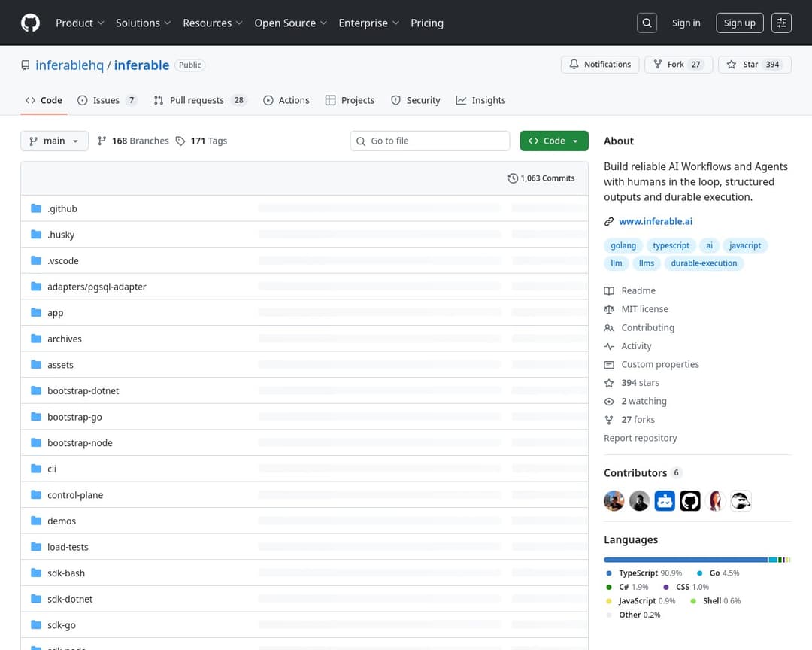Expand the green Code dropdown button
This screenshot has width=812, height=650.
coord(554,141)
